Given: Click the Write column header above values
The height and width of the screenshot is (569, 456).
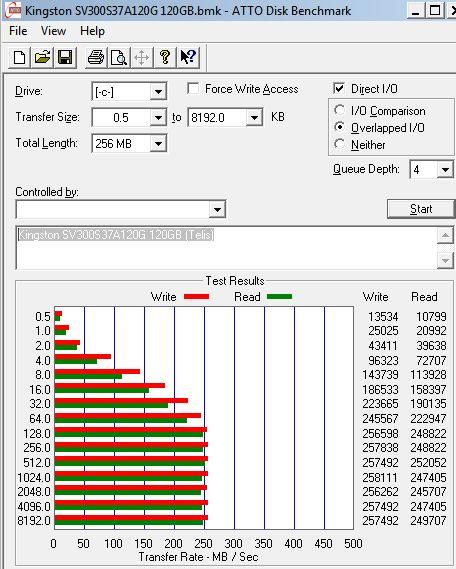Looking at the screenshot, I should 375,297.
